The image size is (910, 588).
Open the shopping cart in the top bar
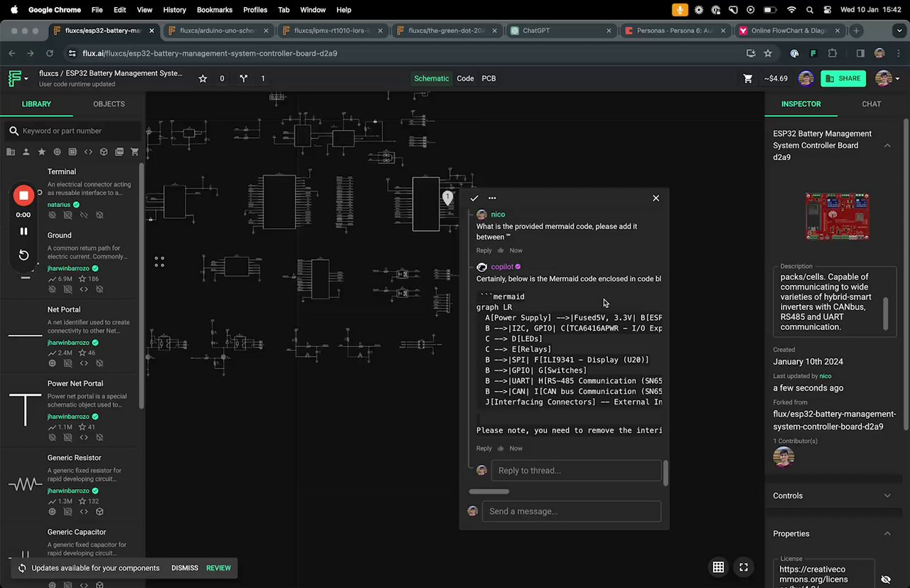coord(748,78)
